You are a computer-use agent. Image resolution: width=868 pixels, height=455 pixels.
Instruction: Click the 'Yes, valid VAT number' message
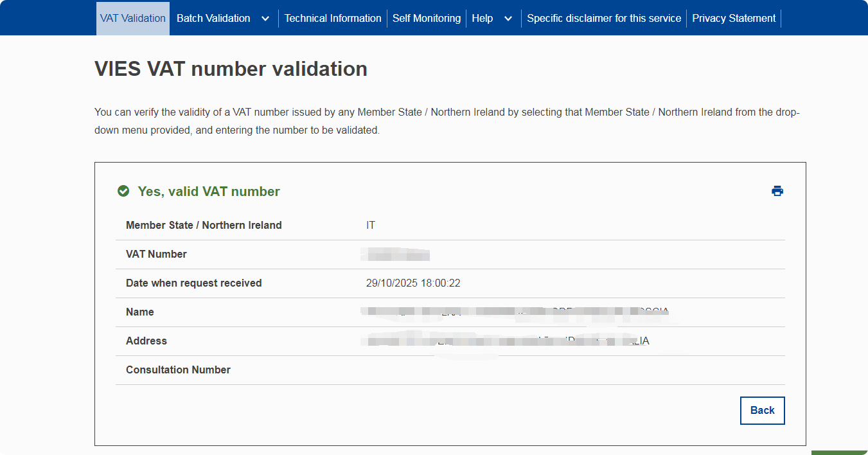[x=209, y=192]
